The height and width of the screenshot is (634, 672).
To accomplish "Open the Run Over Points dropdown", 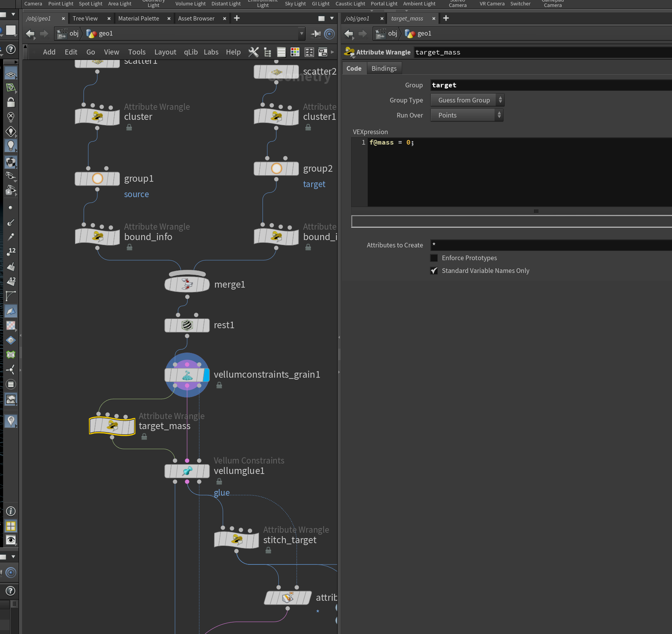I will tap(467, 115).
